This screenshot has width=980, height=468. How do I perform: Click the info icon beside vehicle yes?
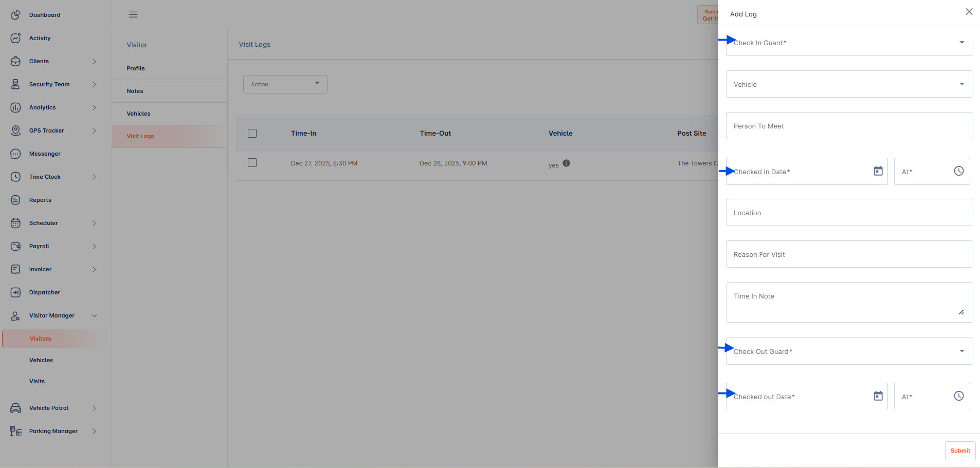pyautogui.click(x=566, y=163)
